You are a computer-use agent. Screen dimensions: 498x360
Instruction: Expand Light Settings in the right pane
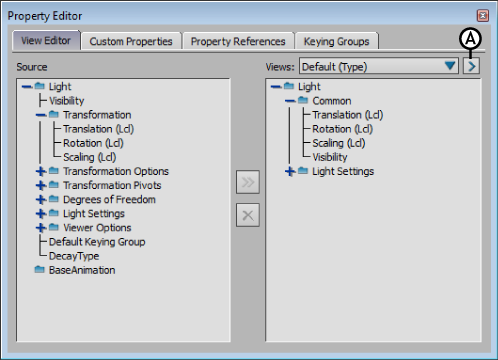point(290,172)
